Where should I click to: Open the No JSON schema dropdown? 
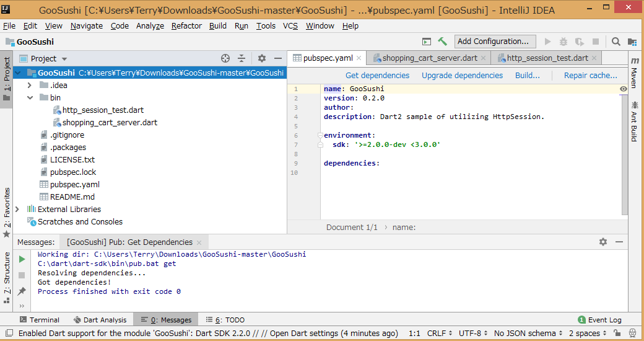[528, 333]
